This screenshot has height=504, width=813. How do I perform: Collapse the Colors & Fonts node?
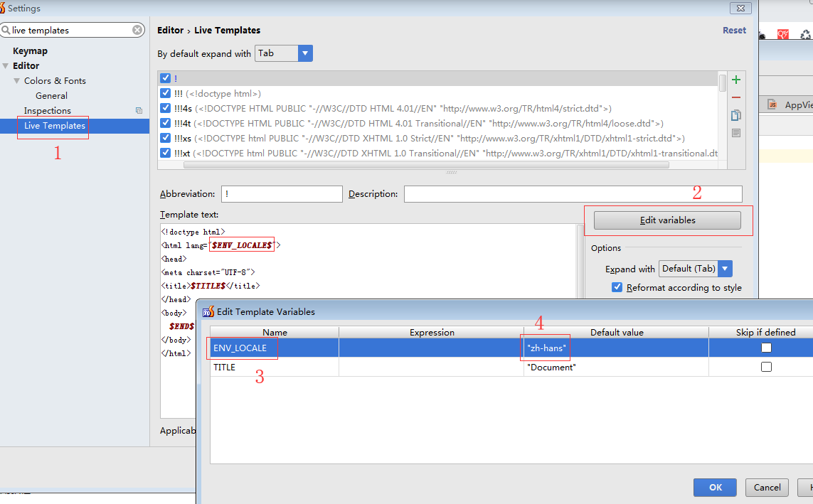point(16,81)
